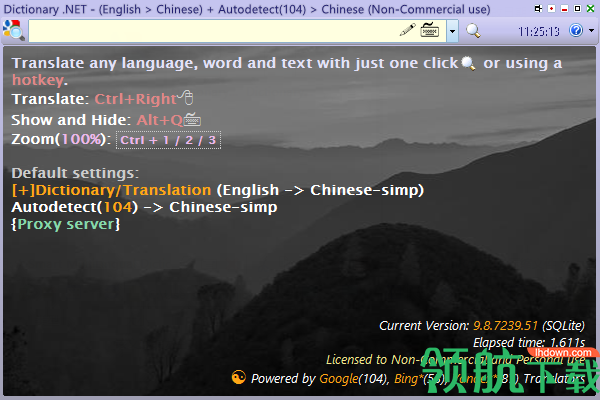Open the hotkey settings link

[38, 80]
